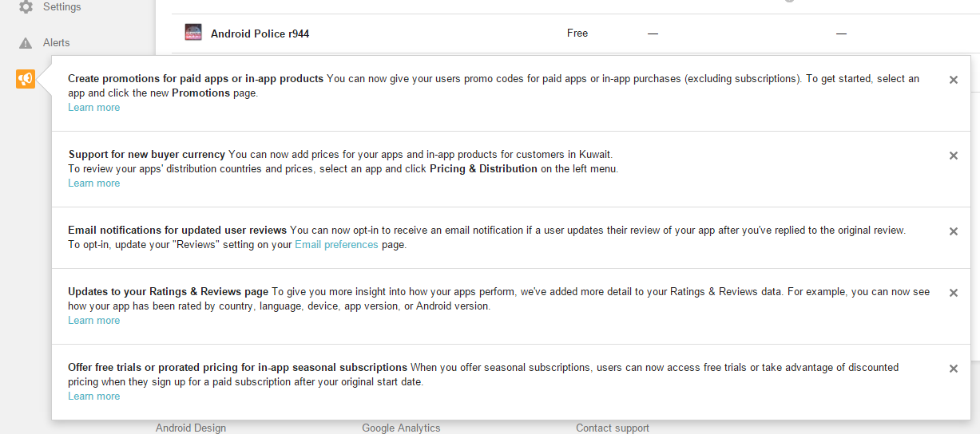Dismiss the seasonal subscriptions announcement
This screenshot has height=434, width=980.
(954, 369)
